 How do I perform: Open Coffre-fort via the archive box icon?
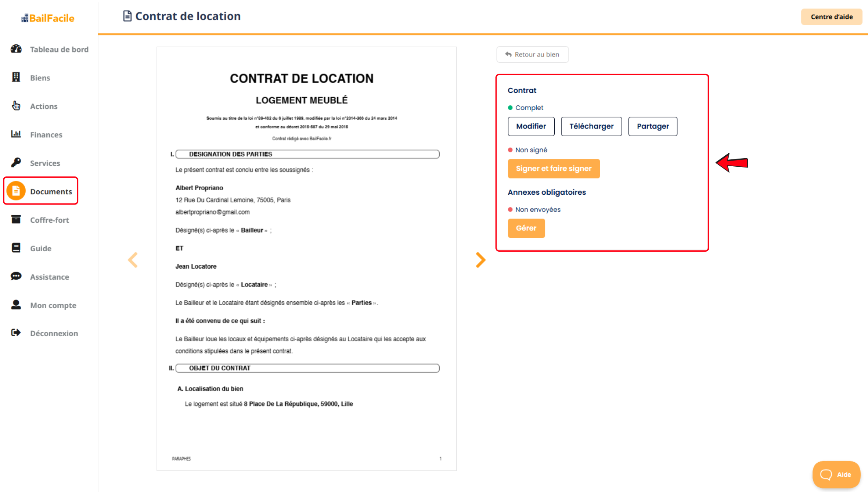(16, 220)
